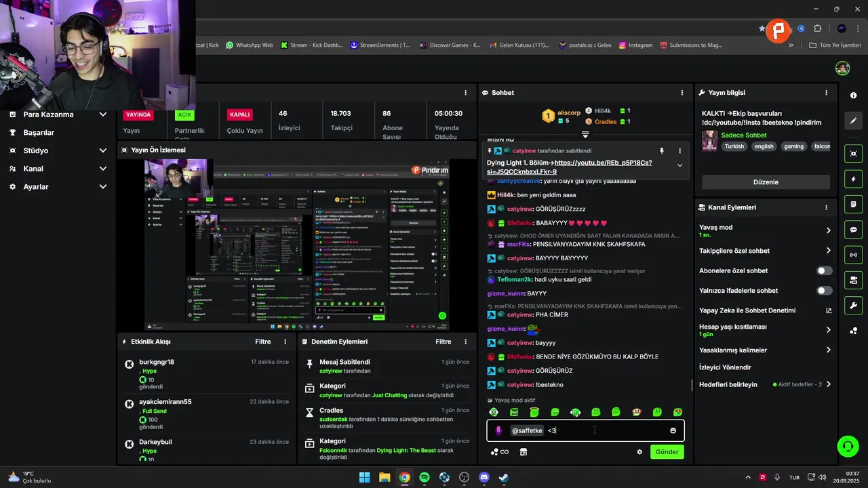Open Yasaklanmış kelimeler options arrow
This screenshot has width=868, height=488.
828,350
